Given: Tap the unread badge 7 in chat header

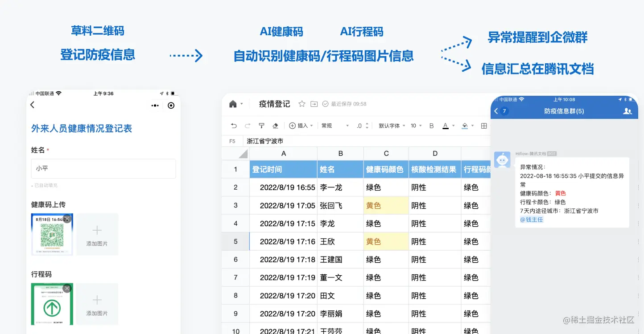Looking at the screenshot, I should (x=504, y=111).
